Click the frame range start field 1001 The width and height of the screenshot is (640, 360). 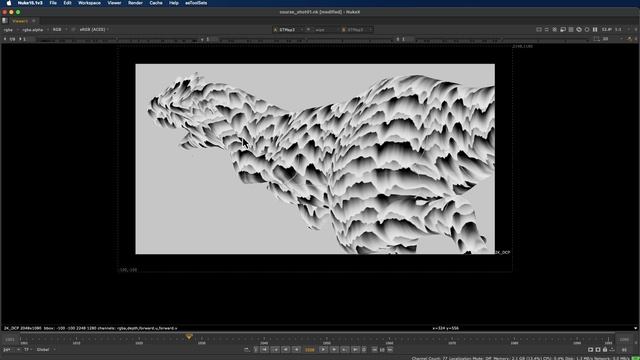(x=10, y=339)
